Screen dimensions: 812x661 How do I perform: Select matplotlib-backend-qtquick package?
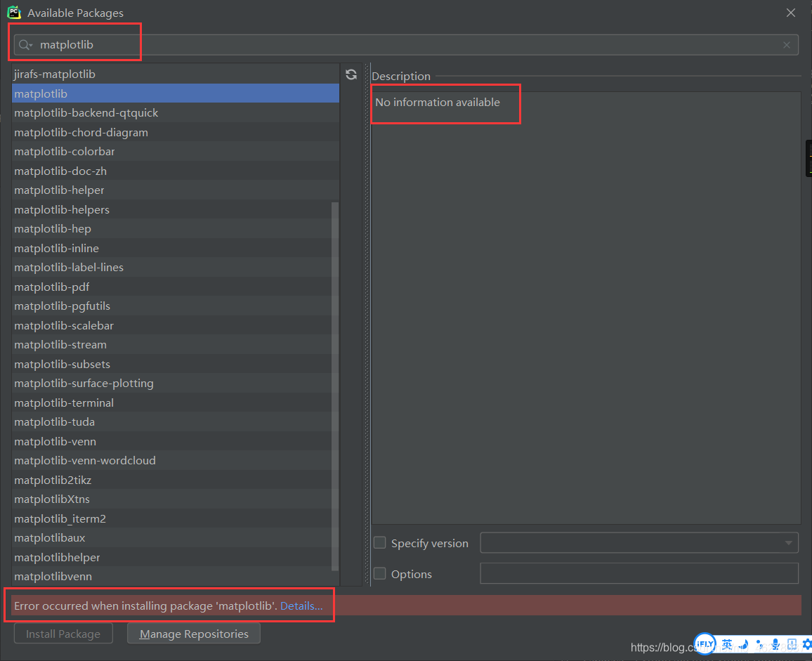tap(176, 112)
